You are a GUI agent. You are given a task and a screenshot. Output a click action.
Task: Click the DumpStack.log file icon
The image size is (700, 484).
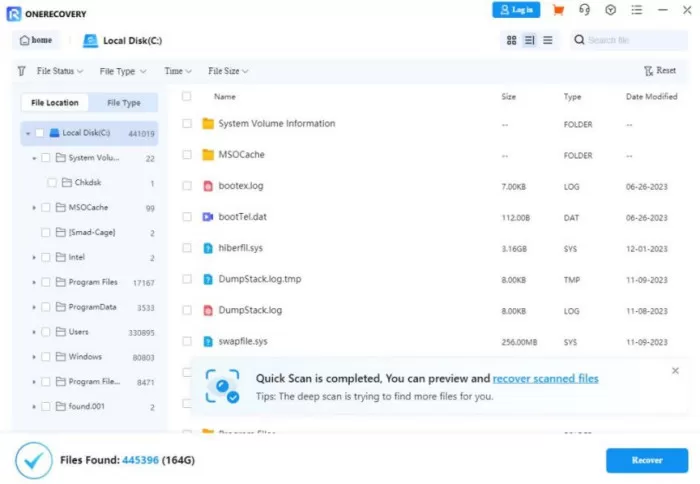point(208,310)
